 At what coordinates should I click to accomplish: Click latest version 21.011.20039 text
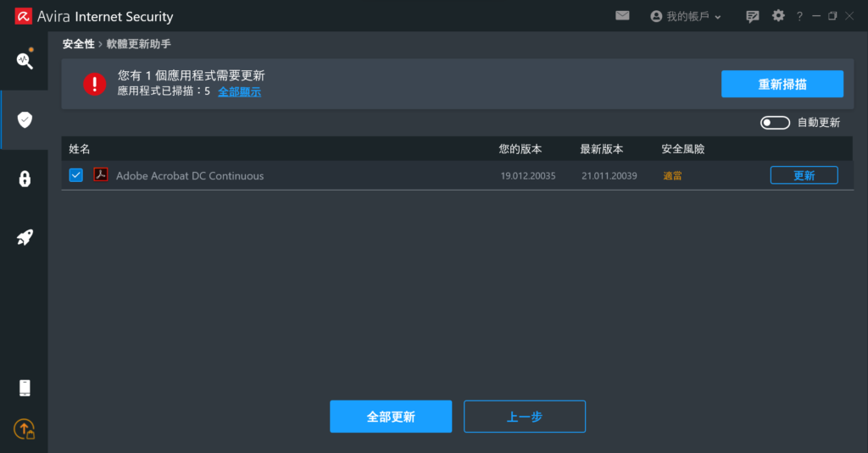click(609, 176)
